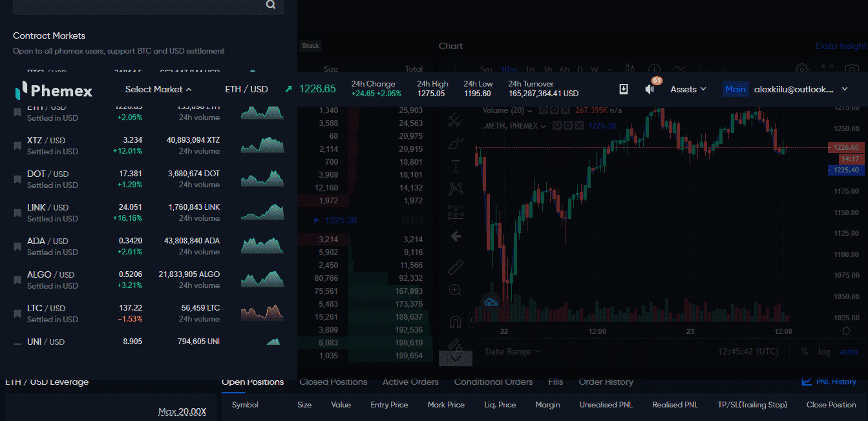Toggle percent scale on chart

click(805, 352)
